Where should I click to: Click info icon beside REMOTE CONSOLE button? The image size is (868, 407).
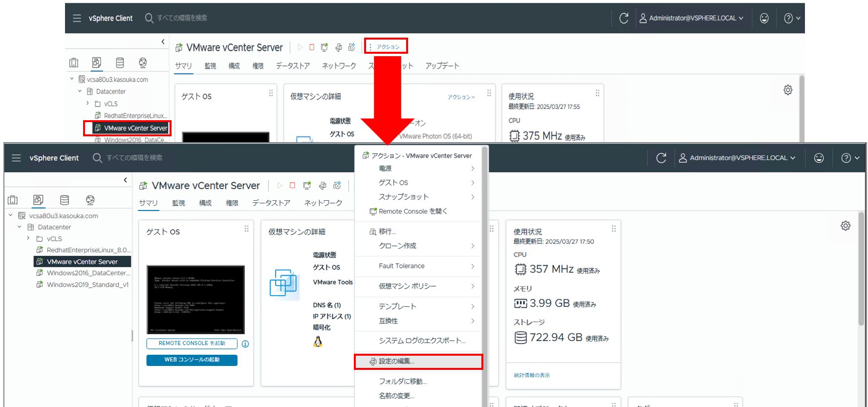tap(245, 344)
